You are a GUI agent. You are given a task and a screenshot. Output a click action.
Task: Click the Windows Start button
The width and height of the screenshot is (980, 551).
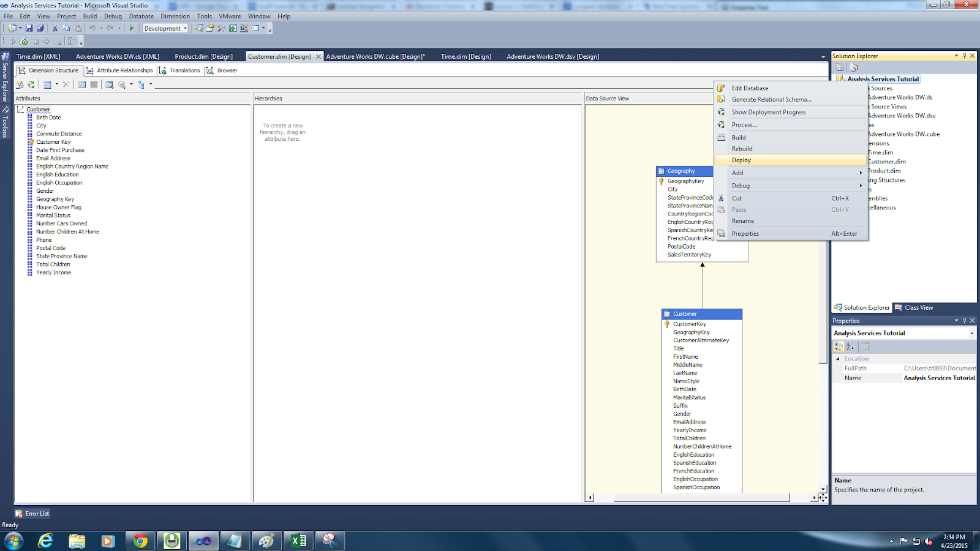(13, 541)
